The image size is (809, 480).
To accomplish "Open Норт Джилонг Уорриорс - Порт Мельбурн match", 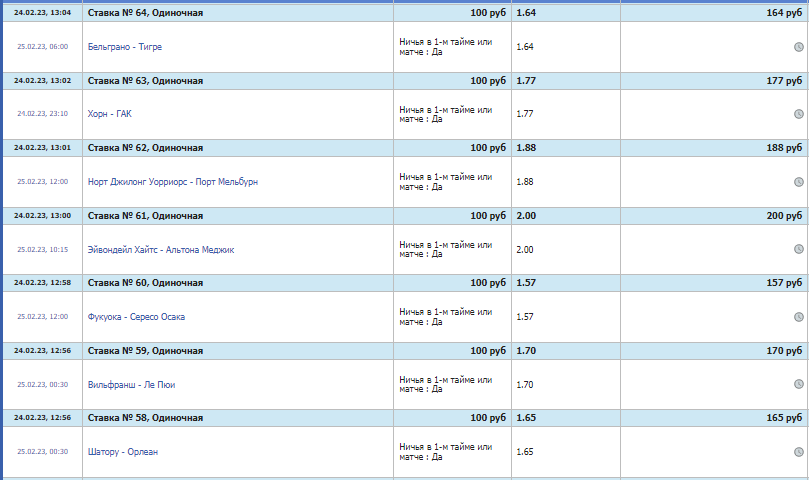I will point(173,182).
